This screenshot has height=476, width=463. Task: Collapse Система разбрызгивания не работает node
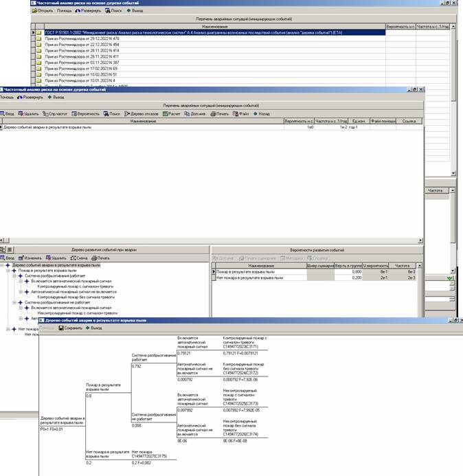pos(14,302)
